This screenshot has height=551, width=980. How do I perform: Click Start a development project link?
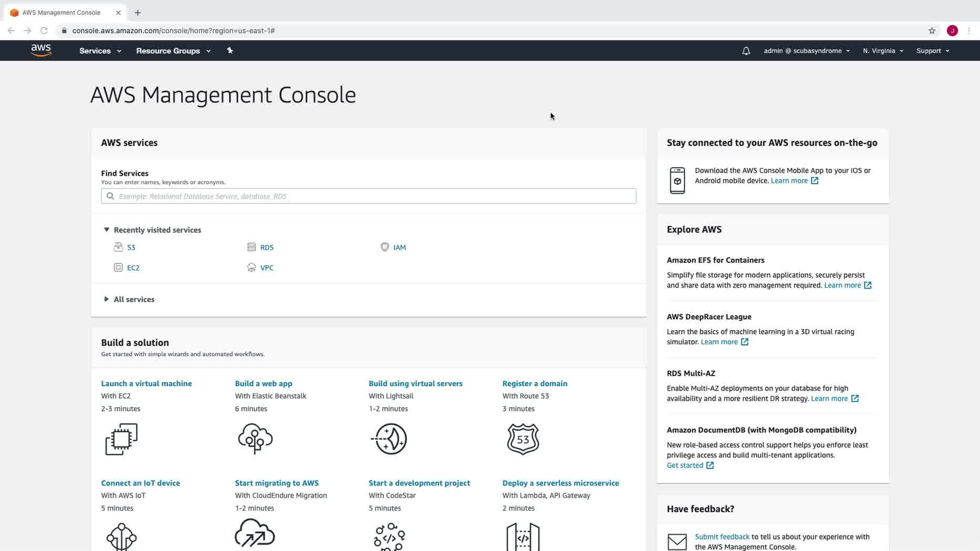419,483
